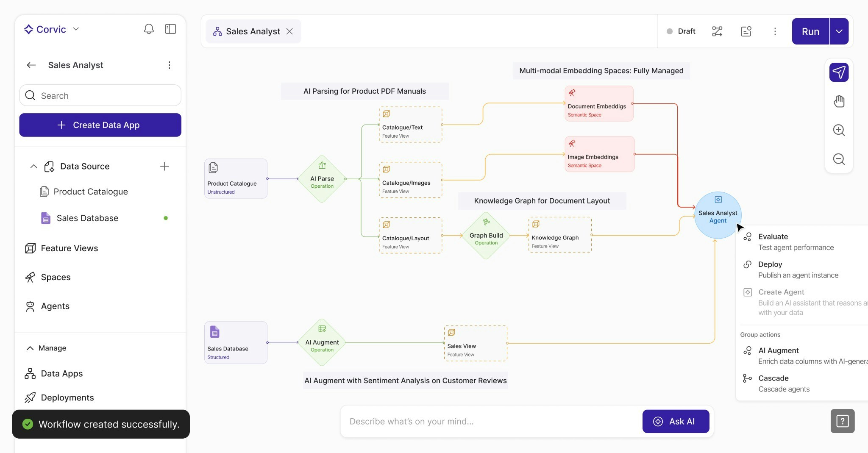Click the workflow version icon beside Draft

point(717,31)
